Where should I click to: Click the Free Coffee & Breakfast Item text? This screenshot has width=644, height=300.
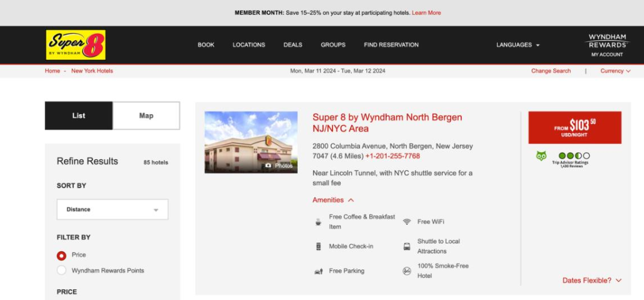362,222
